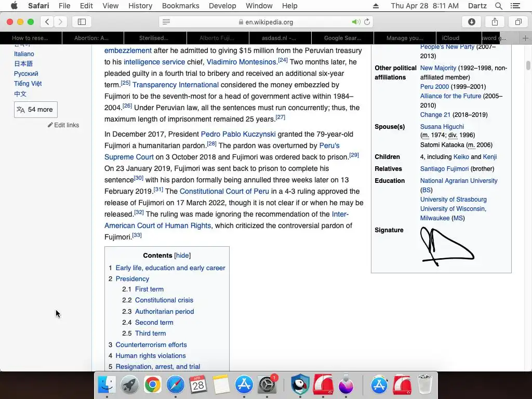The height and width of the screenshot is (399, 532).
Task: Open the Apple menu
Action: [14, 6]
